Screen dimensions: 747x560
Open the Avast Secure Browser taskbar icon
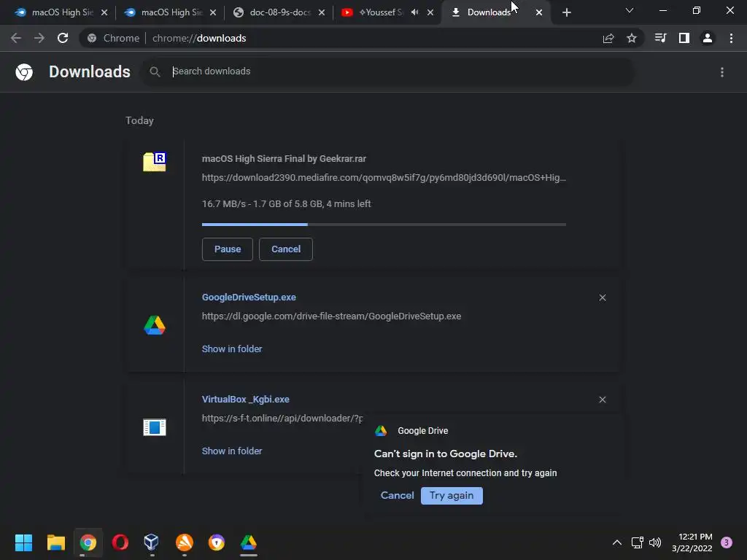216,542
